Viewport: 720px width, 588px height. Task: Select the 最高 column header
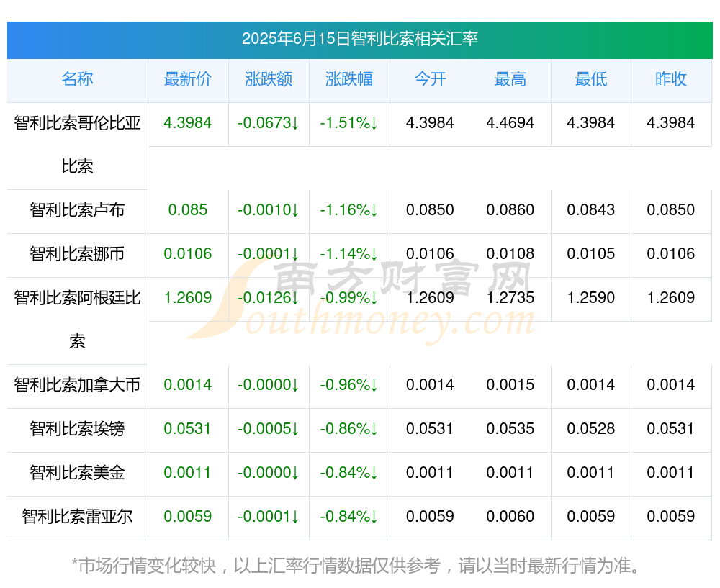(x=510, y=79)
